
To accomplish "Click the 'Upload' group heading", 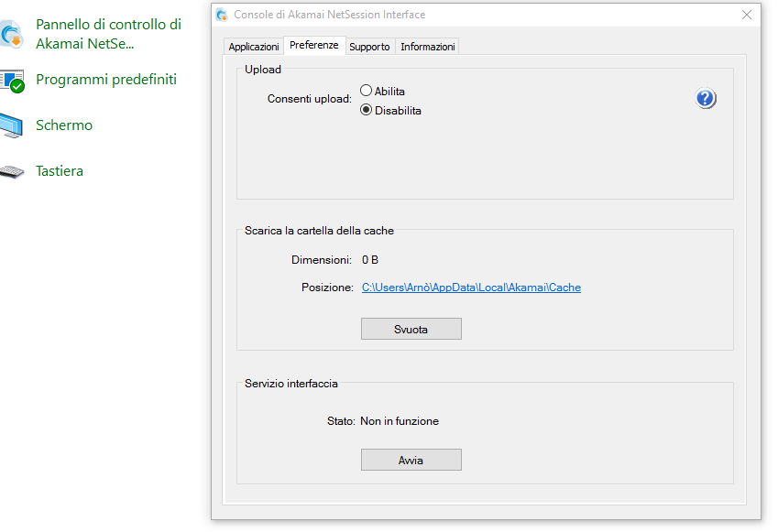I will pyautogui.click(x=263, y=70).
